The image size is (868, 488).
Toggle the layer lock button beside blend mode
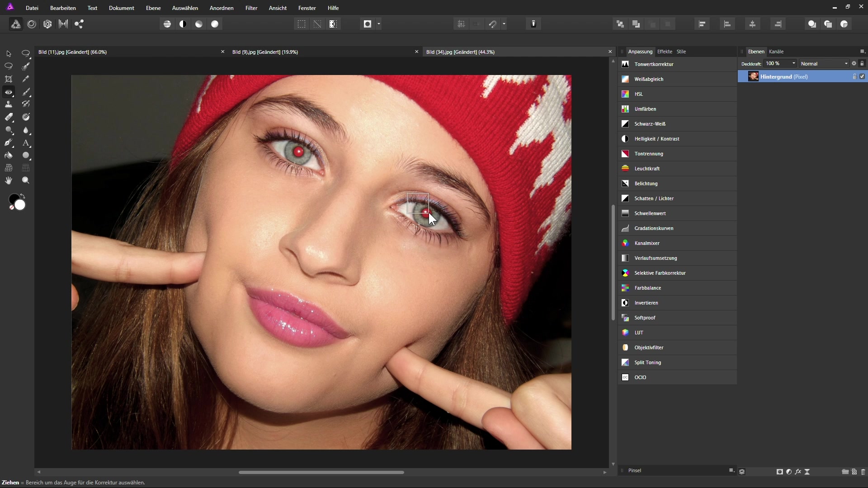[x=862, y=64]
